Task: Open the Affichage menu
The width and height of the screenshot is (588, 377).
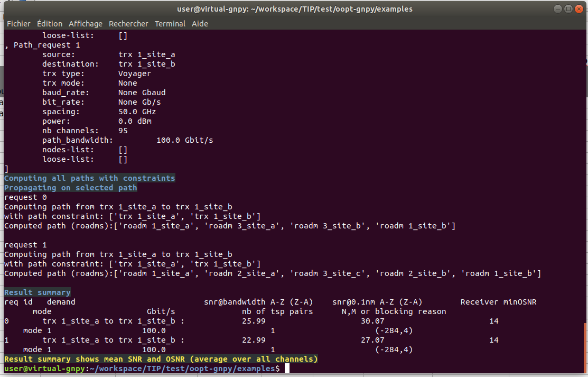Action: pos(86,24)
